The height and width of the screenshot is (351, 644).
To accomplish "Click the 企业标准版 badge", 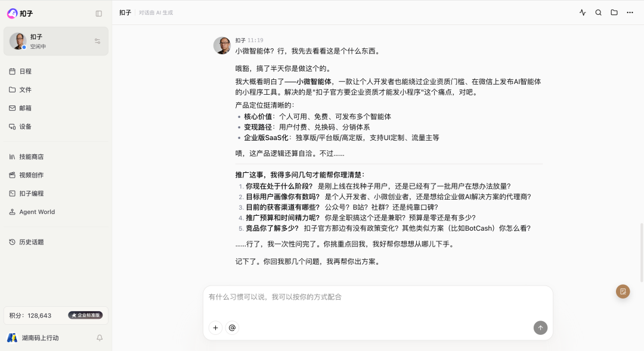I will coord(85,315).
